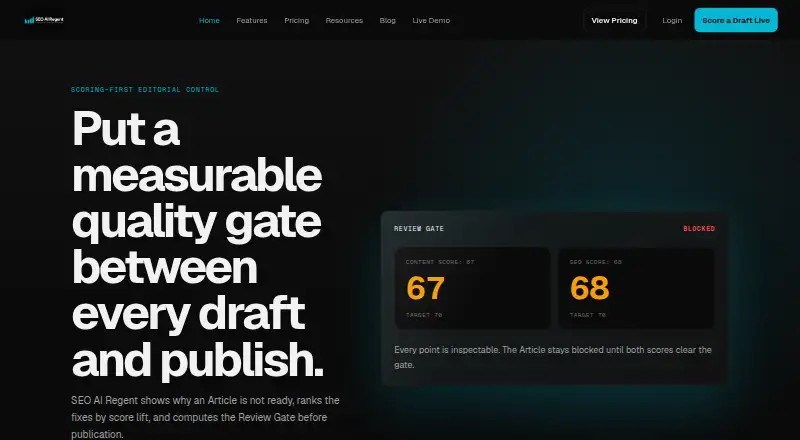This screenshot has width=800, height=440.
Task: Click 'TARGET 70' under the content score
Action: 424,315
